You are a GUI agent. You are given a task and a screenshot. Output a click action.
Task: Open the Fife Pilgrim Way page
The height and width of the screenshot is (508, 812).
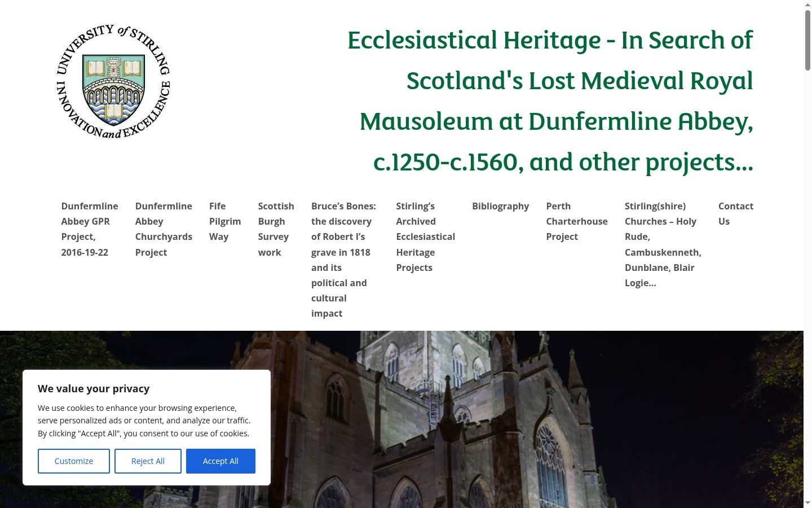coord(225,221)
